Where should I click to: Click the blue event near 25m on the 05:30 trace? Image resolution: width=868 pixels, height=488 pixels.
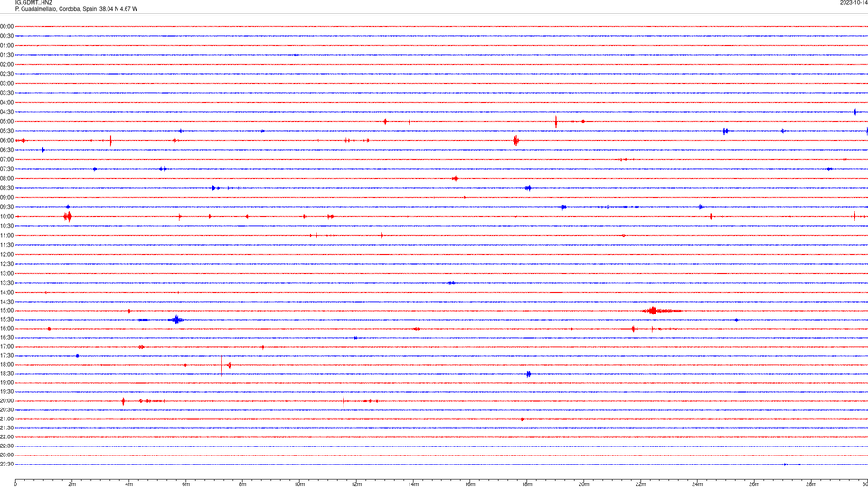(725, 131)
